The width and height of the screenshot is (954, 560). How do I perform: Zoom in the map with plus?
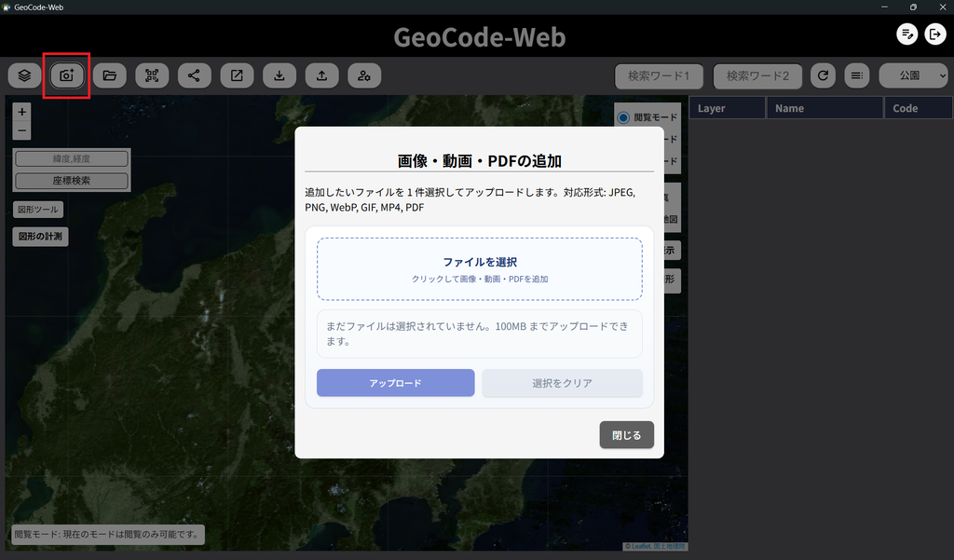(x=22, y=112)
